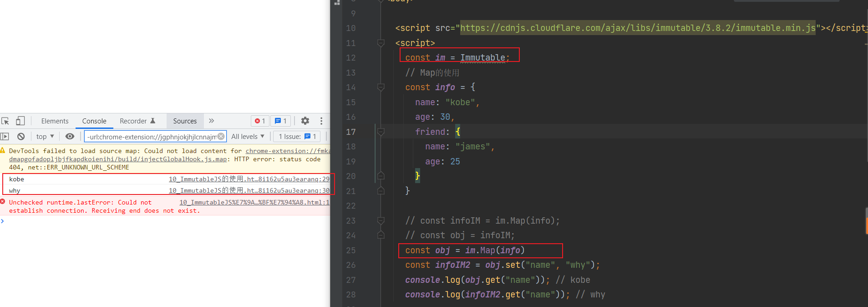This screenshot has width=868, height=307.
Task: Create a live expression with the eye icon
Action: click(x=70, y=136)
